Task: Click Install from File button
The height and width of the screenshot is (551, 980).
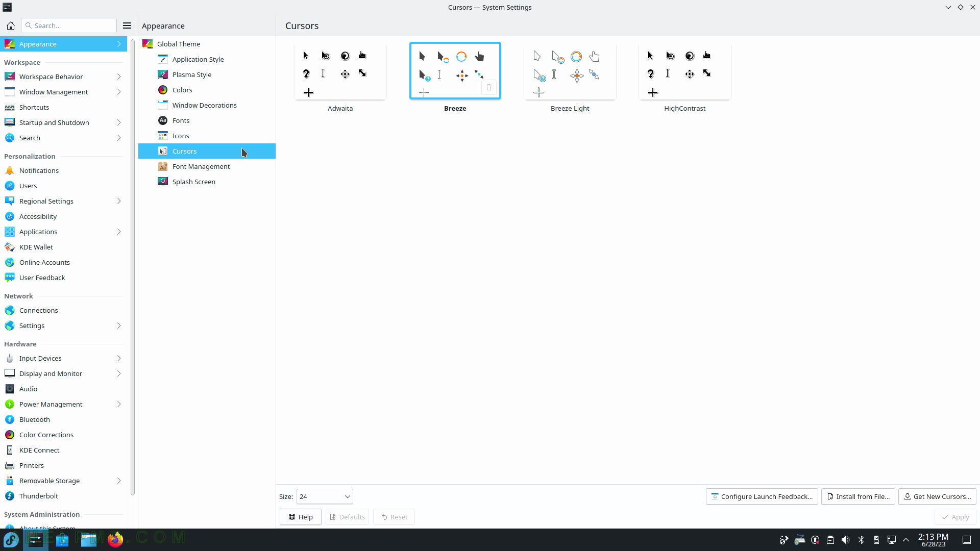Action: click(858, 496)
